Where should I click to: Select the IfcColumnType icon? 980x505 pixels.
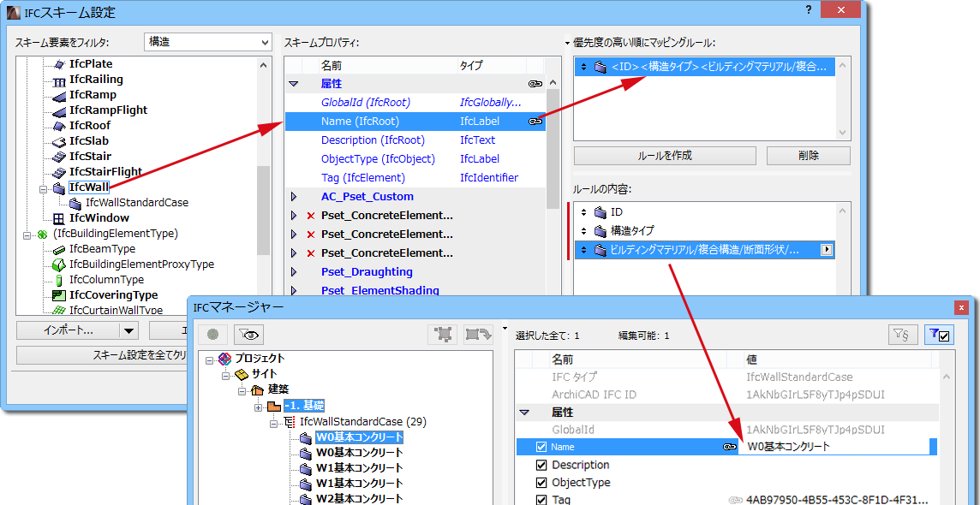pos(59,280)
